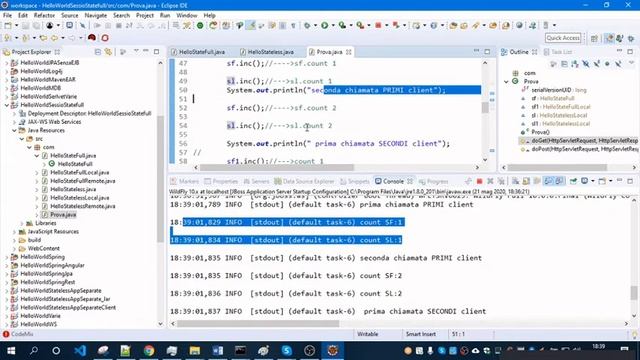This screenshot has height=360, width=640.
Task: Open the Run button dropdown arrow
Action: pyautogui.click(x=332, y=25)
